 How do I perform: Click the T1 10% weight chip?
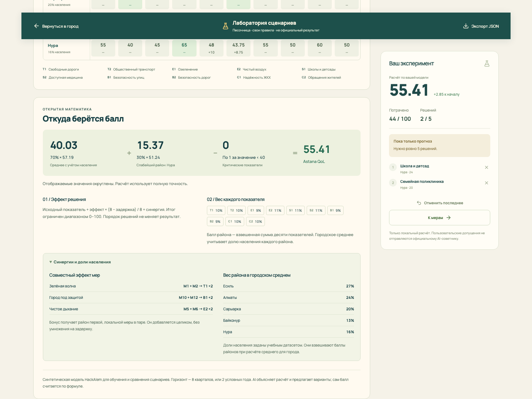pyautogui.click(x=216, y=211)
